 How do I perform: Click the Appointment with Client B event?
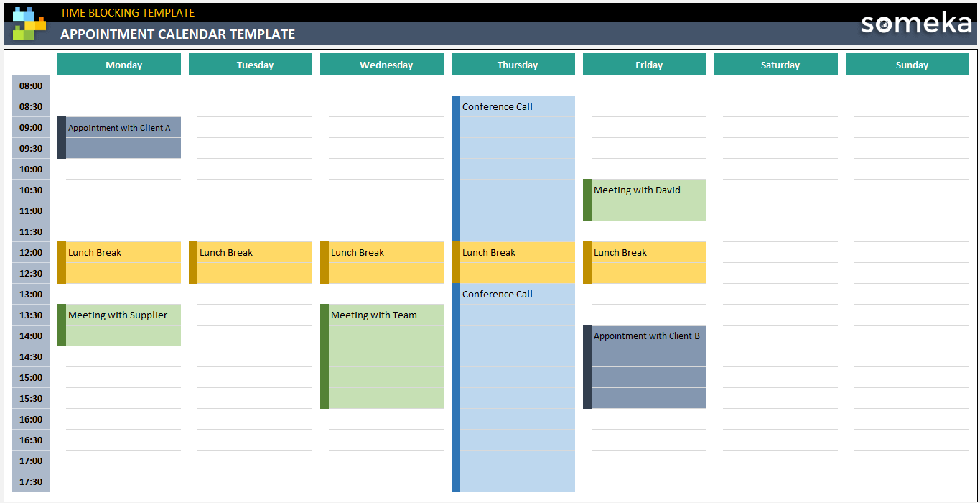coord(645,366)
